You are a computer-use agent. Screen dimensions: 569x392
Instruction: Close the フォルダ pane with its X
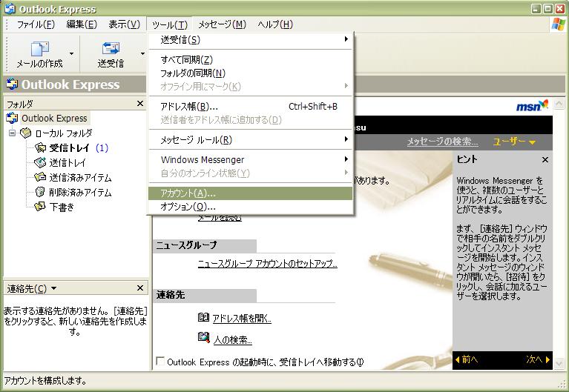tap(140, 104)
